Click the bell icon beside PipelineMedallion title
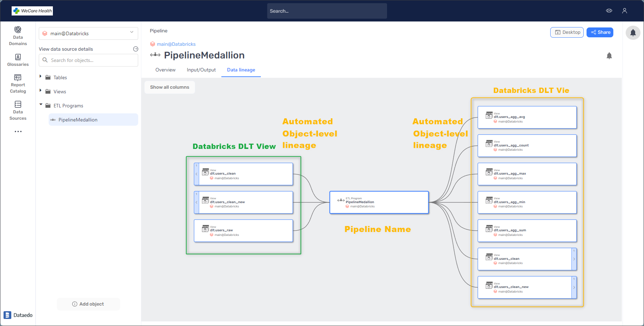Viewport: 644px width, 326px height. (x=609, y=56)
